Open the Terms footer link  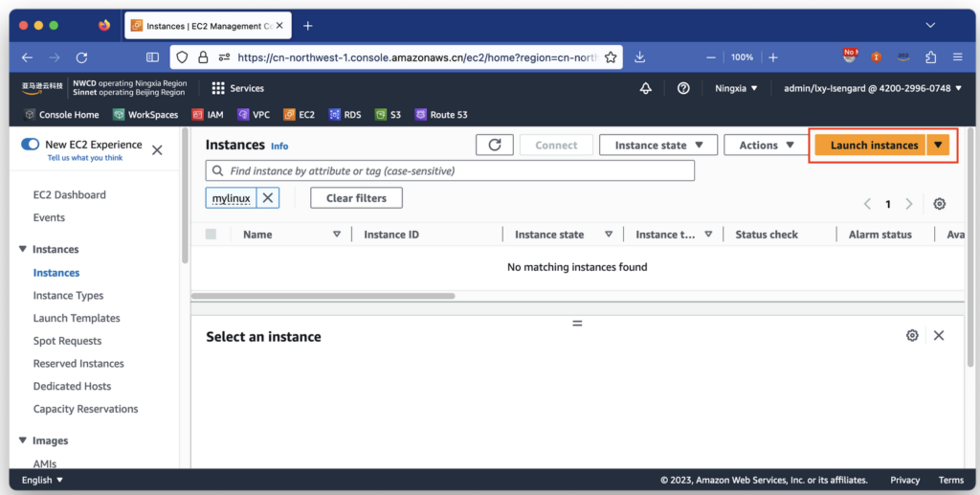click(950, 480)
